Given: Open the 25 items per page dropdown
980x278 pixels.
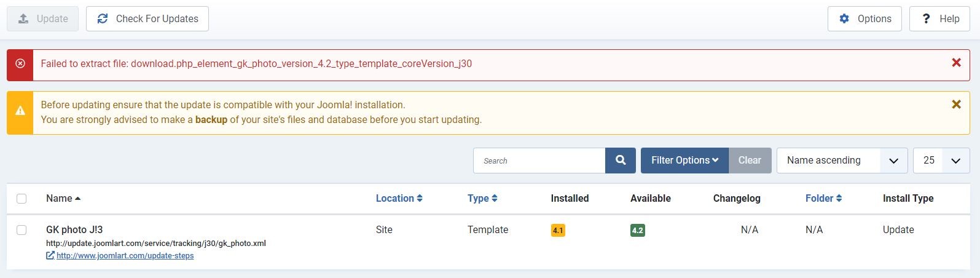Looking at the screenshot, I should pos(941,161).
